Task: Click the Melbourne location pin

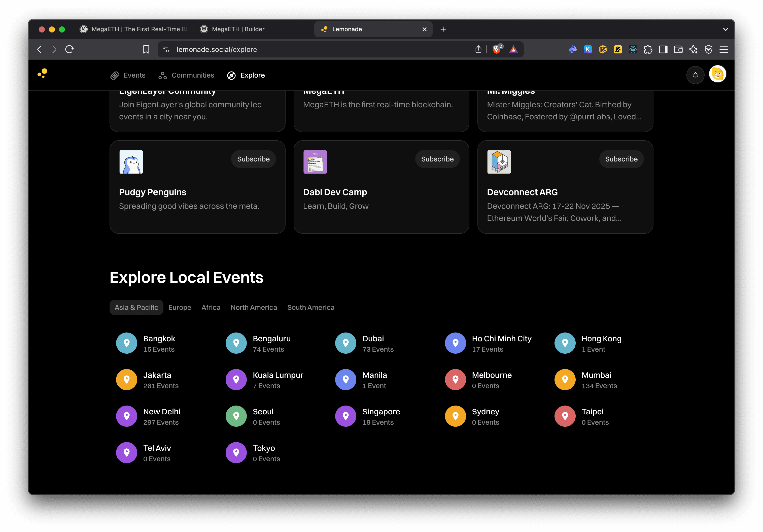Action: click(x=455, y=380)
